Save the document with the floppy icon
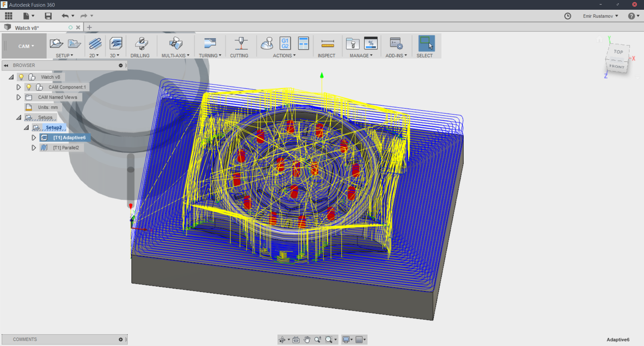Screen dimensions: 644x346 click(48, 16)
